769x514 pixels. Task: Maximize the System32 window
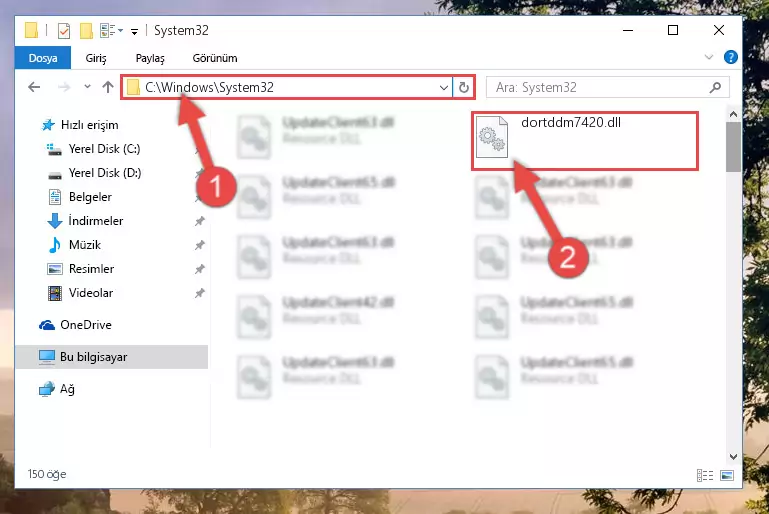pyautogui.click(x=673, y=30)
